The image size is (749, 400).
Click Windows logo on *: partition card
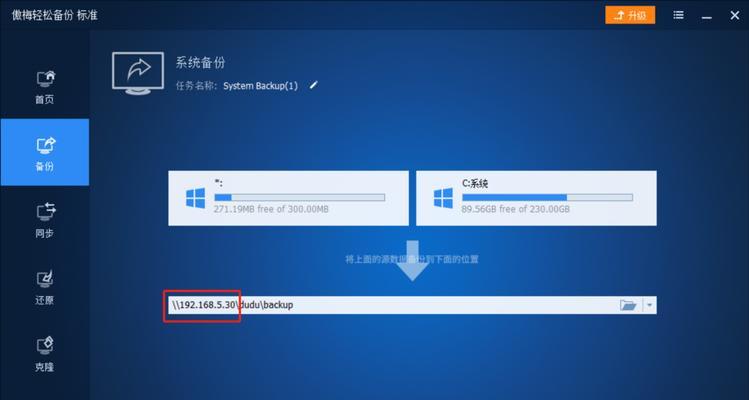[195, 198]
